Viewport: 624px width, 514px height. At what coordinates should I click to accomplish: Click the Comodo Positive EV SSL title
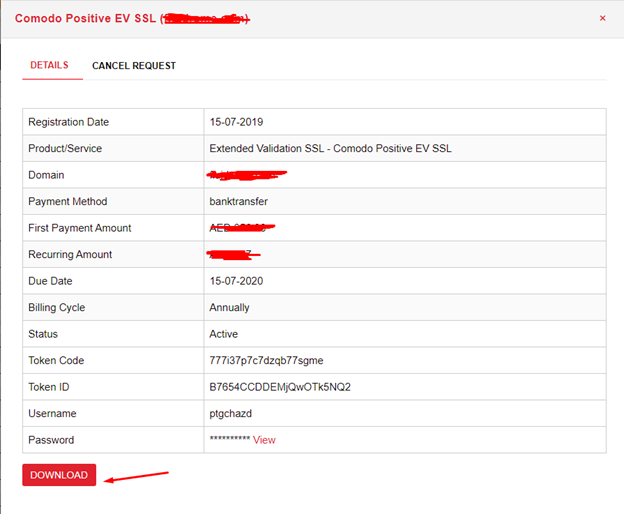coord(85,18)
